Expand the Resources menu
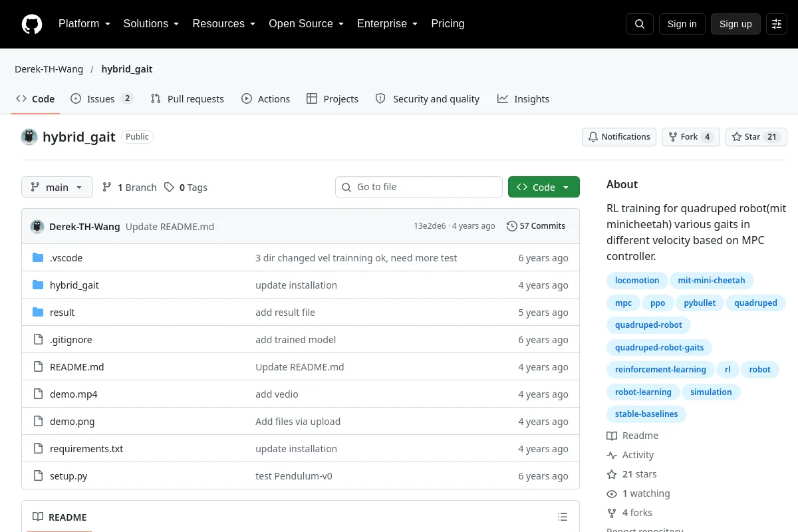Screen dimensions: 798x532 click(224, 24)
